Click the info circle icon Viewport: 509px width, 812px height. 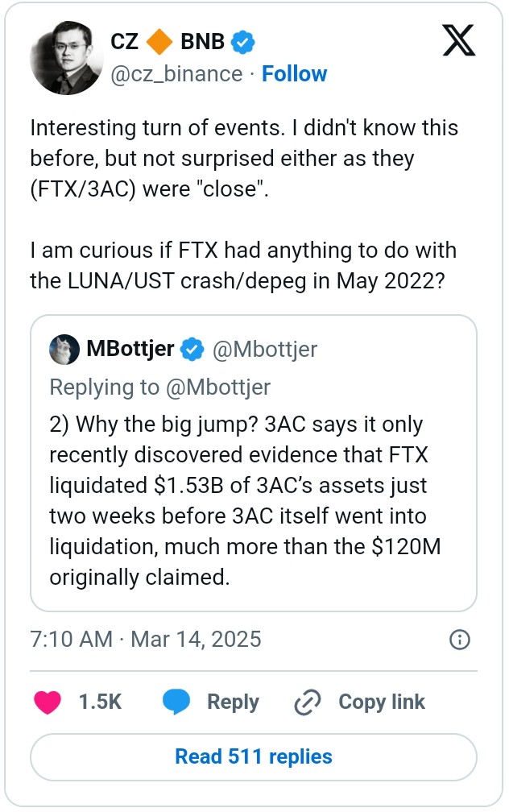pyautogui.click(x=458, y=640)
